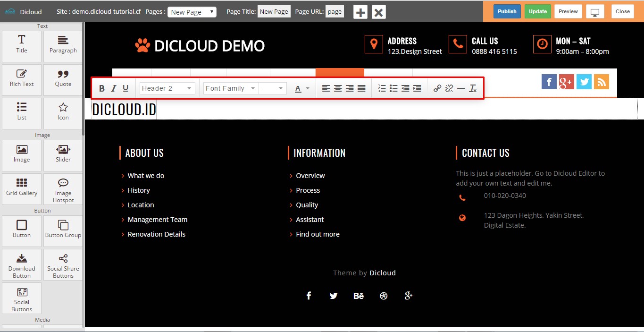
Task: Select the Paragraph widget
Action: [63, 46]
